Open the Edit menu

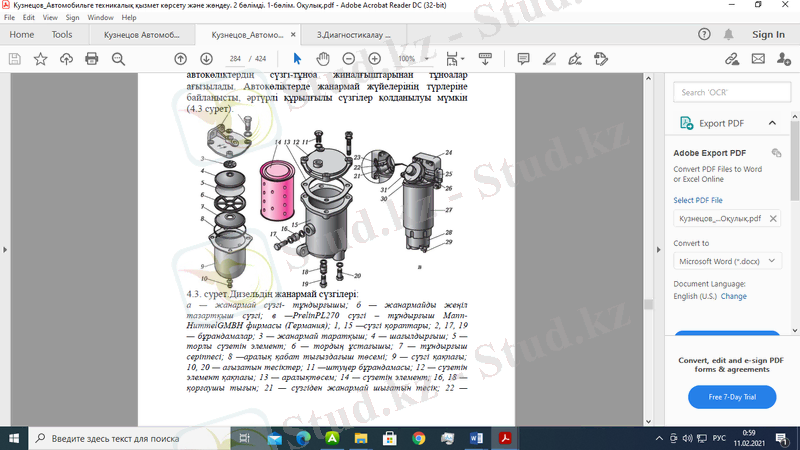[28, 18]
